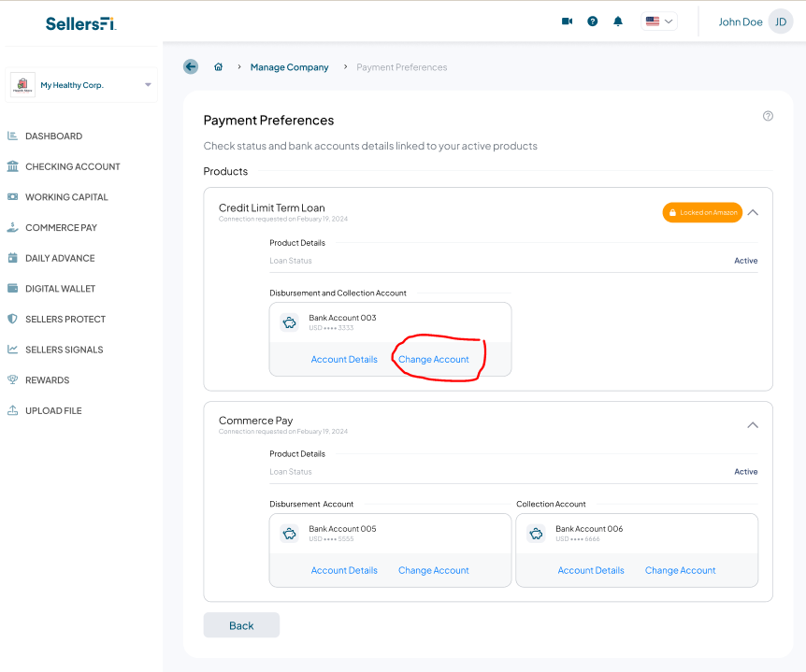The height and width of the screenshot is (672, 806).
Task: Click the Bank Account 003 name
Action: coord(342,318)
